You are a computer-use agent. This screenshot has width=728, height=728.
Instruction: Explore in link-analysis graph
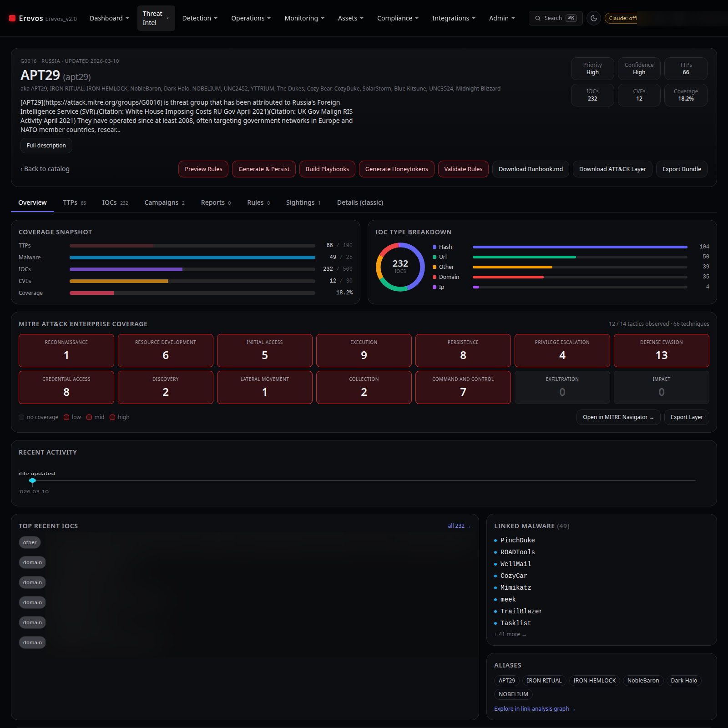pyautogui.click(x=535, y=709)
